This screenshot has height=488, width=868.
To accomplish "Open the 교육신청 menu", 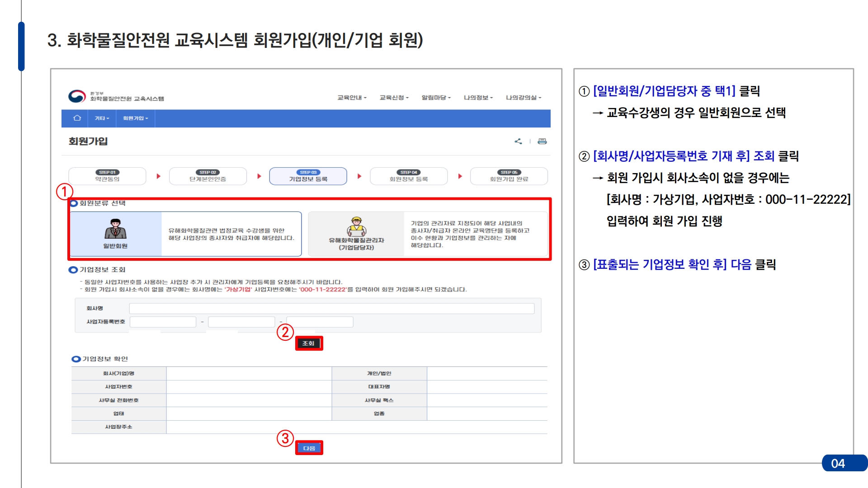I will pyautogui.click(x=394, y=98).
